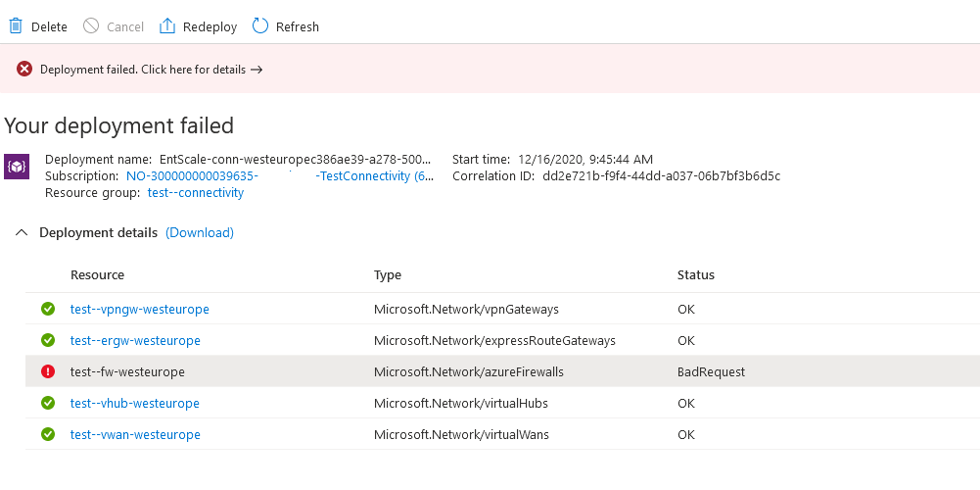Click the Redeploy upload icon
This screenshot has height=490, width=980.
[167, 26]
